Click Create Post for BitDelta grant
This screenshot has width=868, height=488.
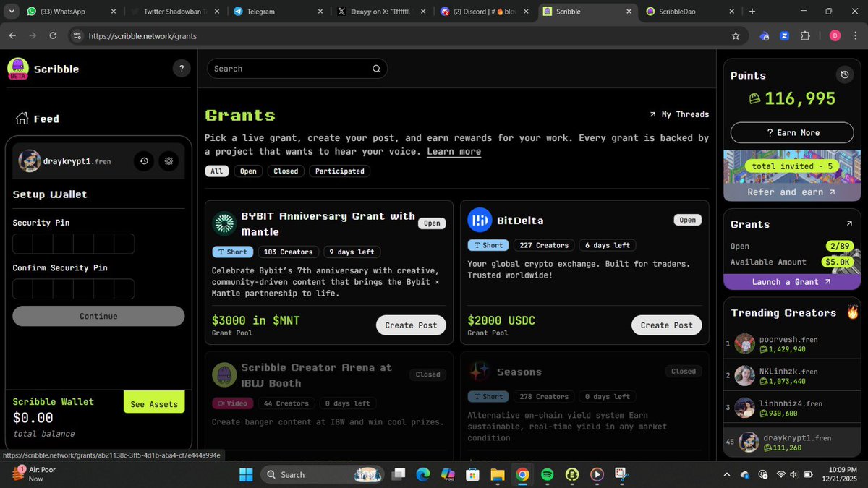coord(666,325)
